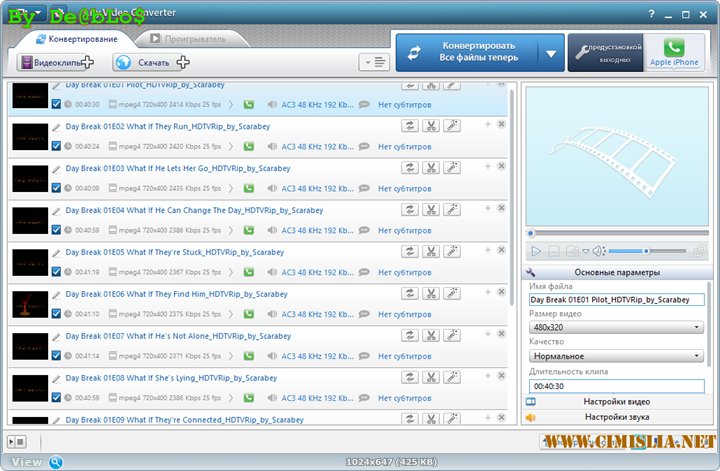Click the scissors trim icon for Day Break 01E02
Image resolution: width=720 pixels, height=471 pixels.
point(432,126)
